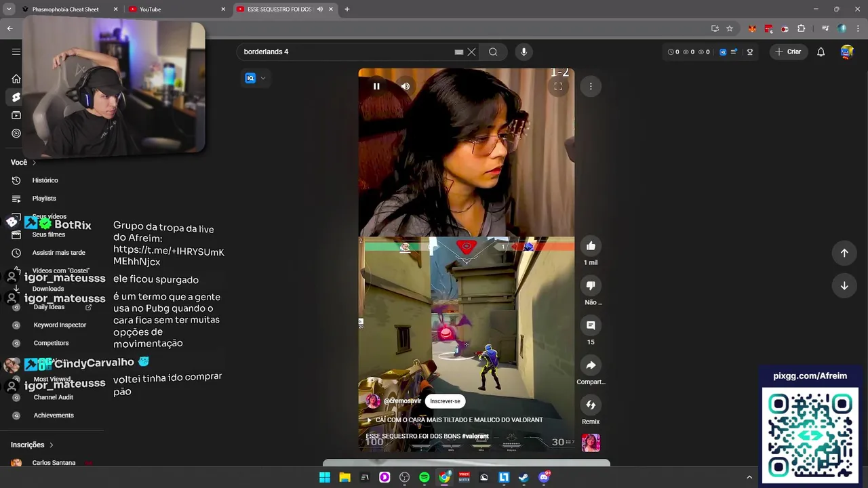Click the #valorant hashtag

pos(475,436)
